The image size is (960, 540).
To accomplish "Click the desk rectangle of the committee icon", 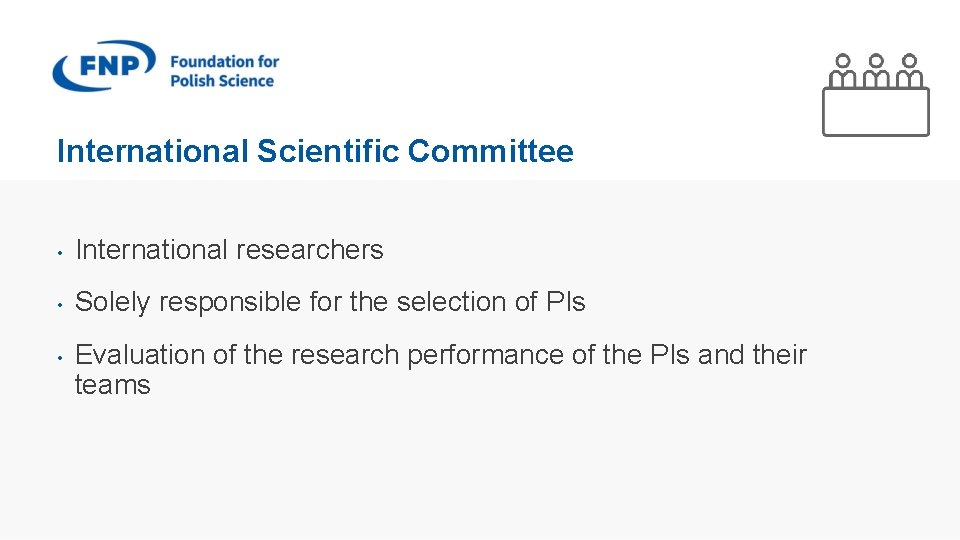I will click(x=875, y=112).
